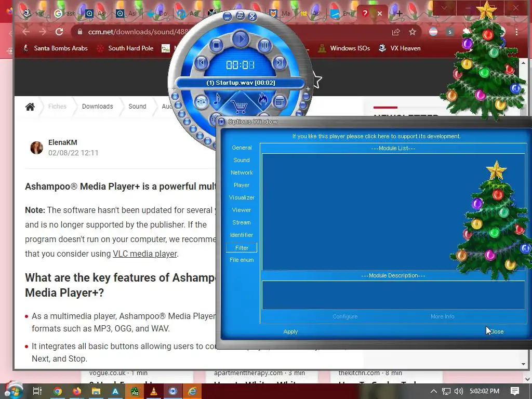
Task: Skip to previous track in the player
Action: pyautogui.click(x=201, y=63)
